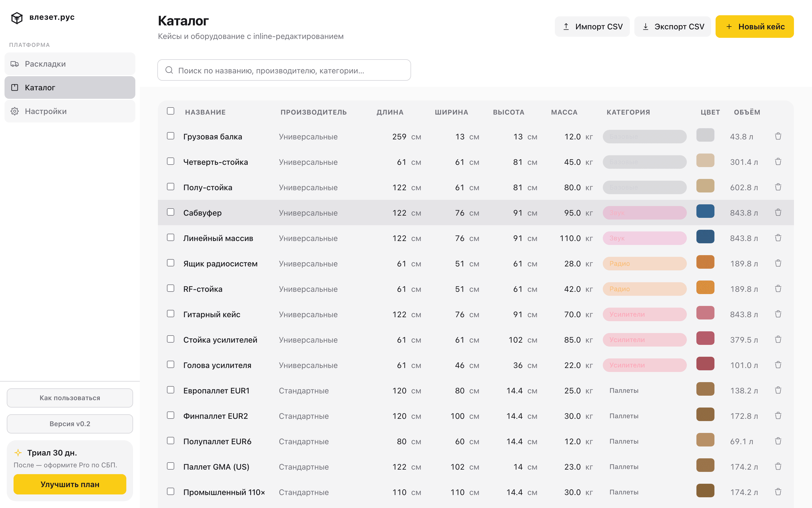Screen dimensions: 812x508
Task: Click the search magnifier icon
Action: pos(169,70)
